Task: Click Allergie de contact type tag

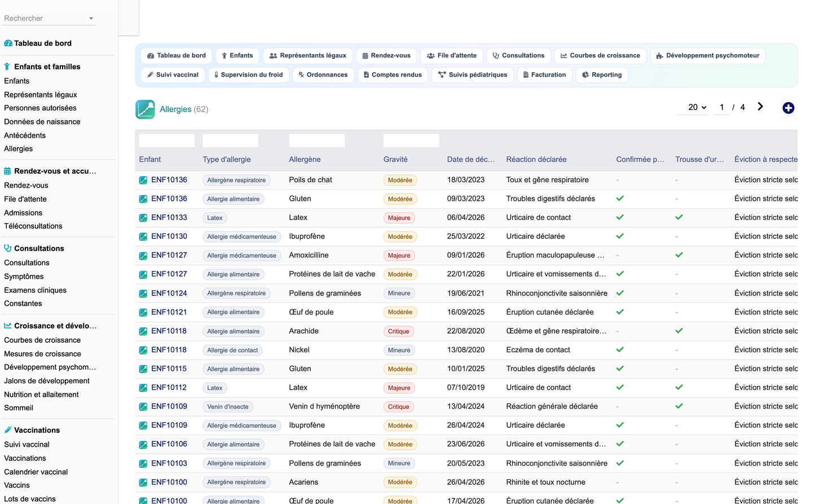Action: pyautogui.click(x=232, y=350)
